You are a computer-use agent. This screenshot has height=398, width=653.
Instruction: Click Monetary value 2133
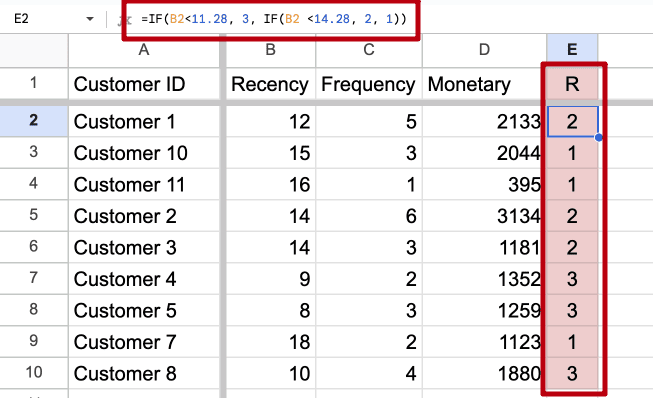tap(484, 122)
